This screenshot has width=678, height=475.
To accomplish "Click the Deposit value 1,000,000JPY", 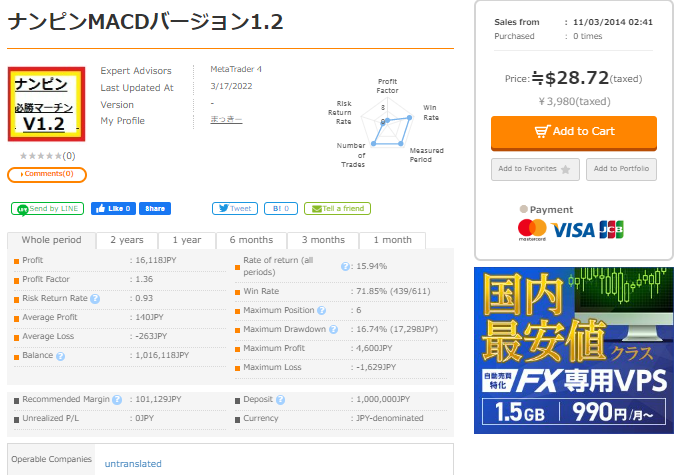I will pyautogui.click(x=383, y=399).
